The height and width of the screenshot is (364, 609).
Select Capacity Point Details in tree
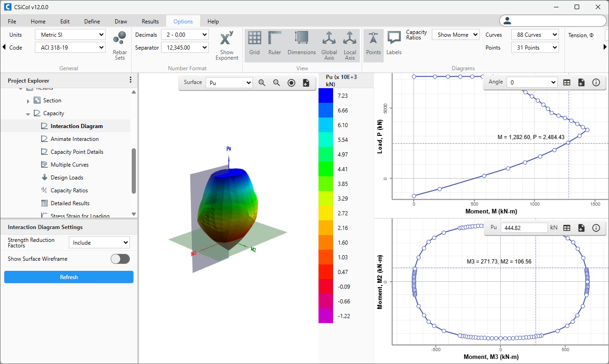point(77,152)
